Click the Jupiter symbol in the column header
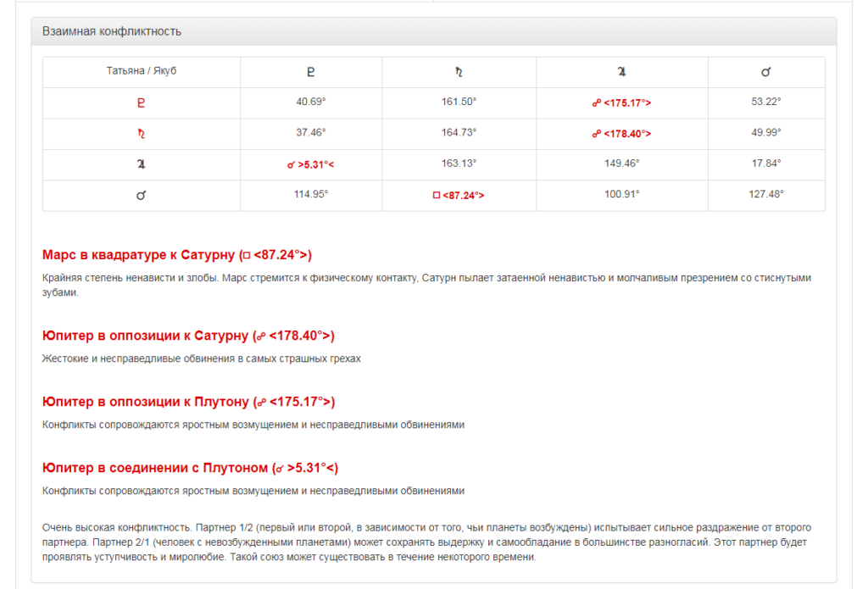This screenshot has width=868, height=589. [621, 72]
